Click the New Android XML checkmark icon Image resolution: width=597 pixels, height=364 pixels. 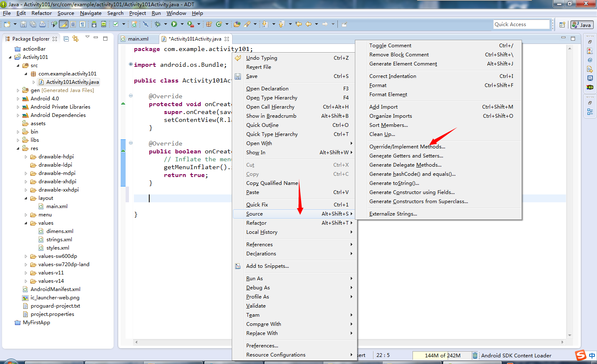click(116, 24)
